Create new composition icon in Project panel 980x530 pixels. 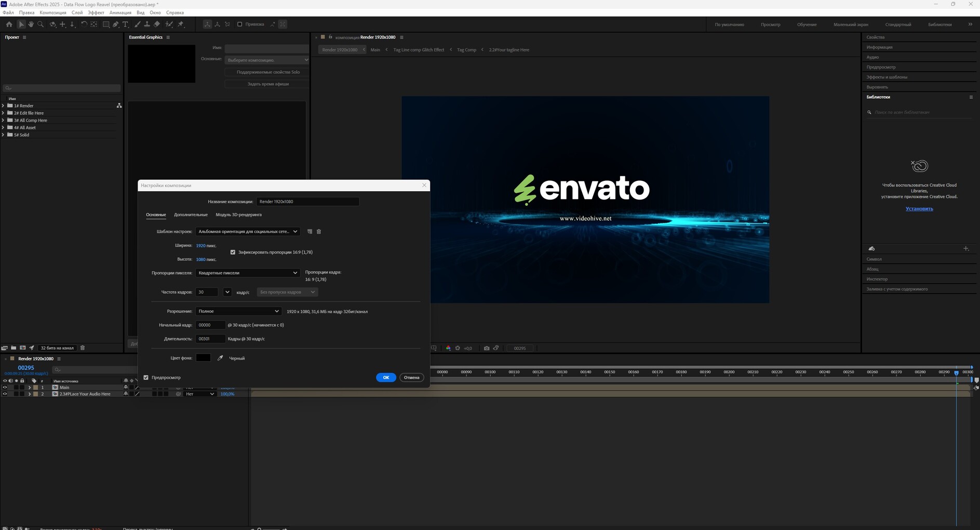click(x=22, y=348)
